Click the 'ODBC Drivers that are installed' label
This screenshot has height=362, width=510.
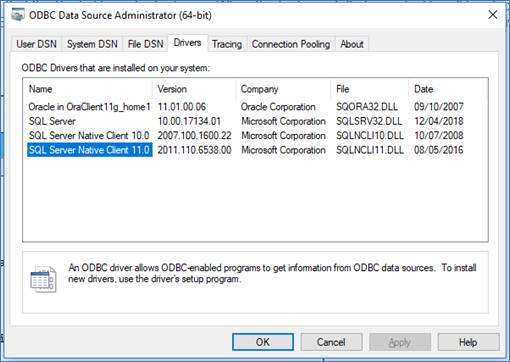point(116,68)
